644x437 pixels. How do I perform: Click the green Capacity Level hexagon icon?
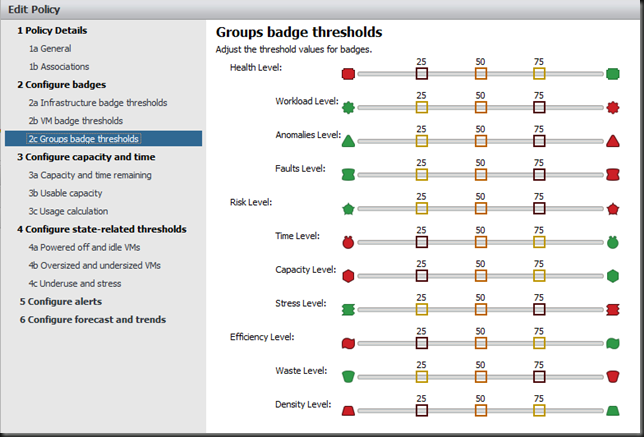tap(613, 276)
